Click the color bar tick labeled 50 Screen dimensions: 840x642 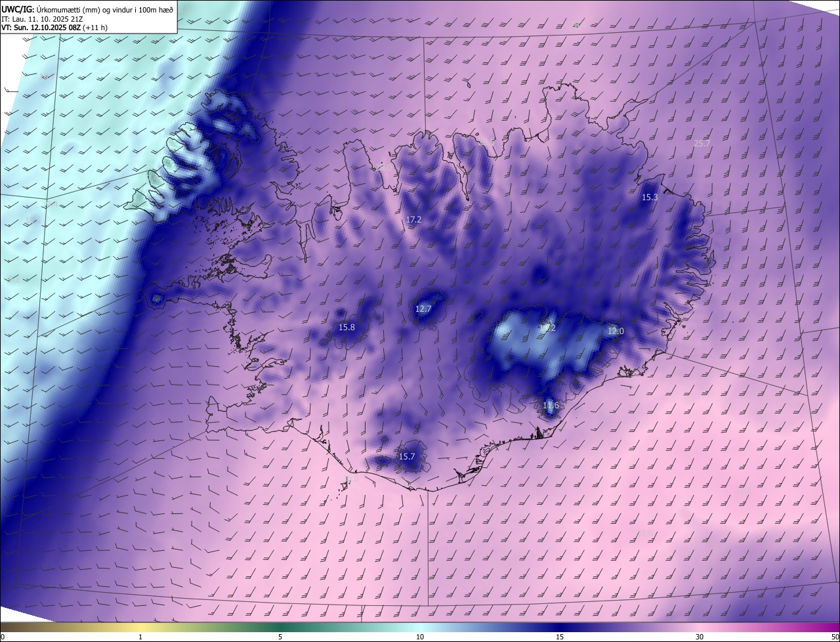point(835,637)
